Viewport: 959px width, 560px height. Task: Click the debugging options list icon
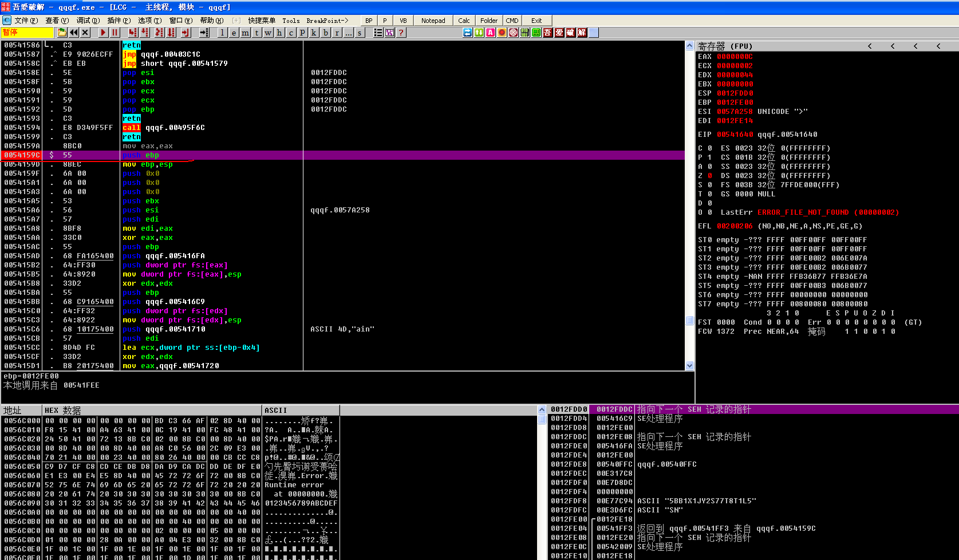[378, 33]
